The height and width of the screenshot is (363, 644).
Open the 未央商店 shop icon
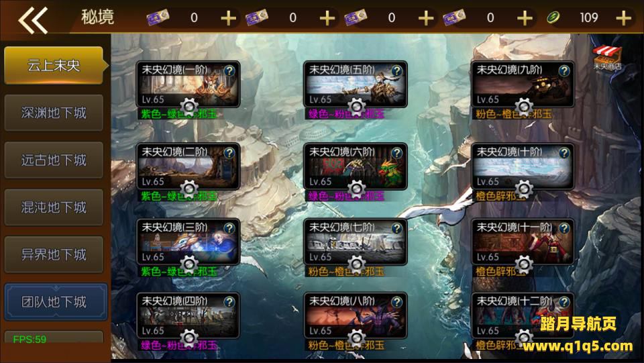[607, 58]
